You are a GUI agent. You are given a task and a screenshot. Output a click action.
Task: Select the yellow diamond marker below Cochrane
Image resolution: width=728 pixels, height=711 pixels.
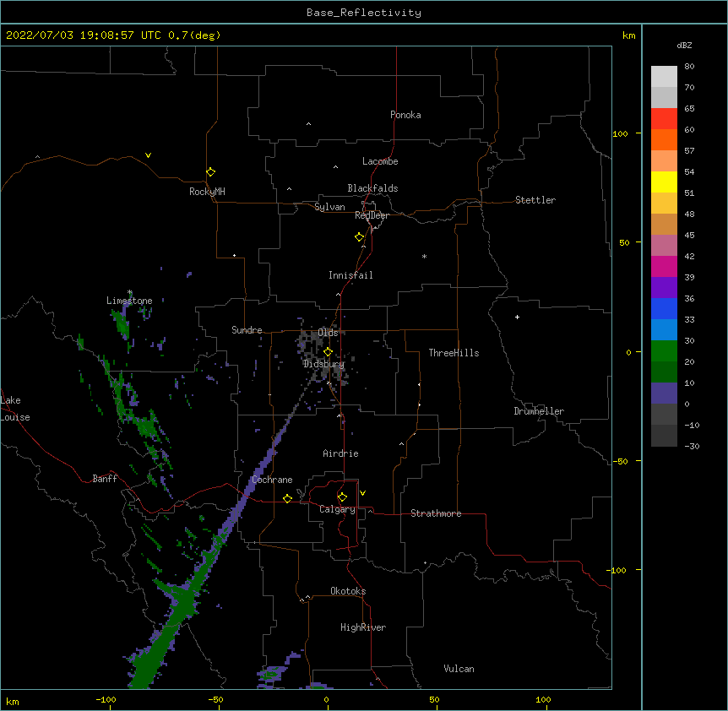point(287,498)
